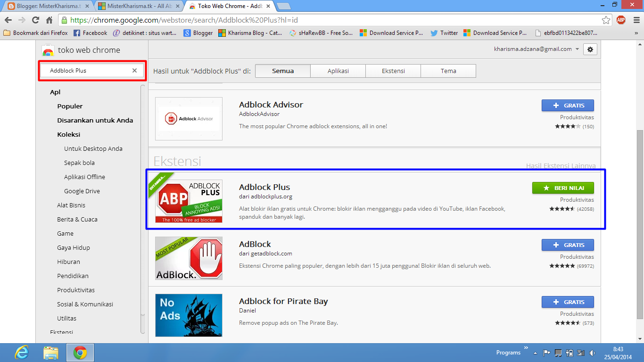Screen dimensions: 644x362
Task: Select the Aplikasi Offline collection
Action: [x=84, y=177]
